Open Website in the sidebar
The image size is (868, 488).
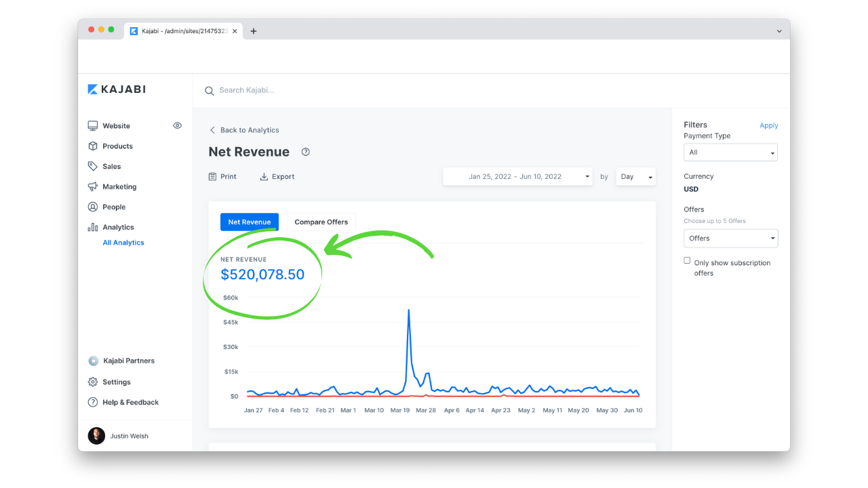click(116, 126)
